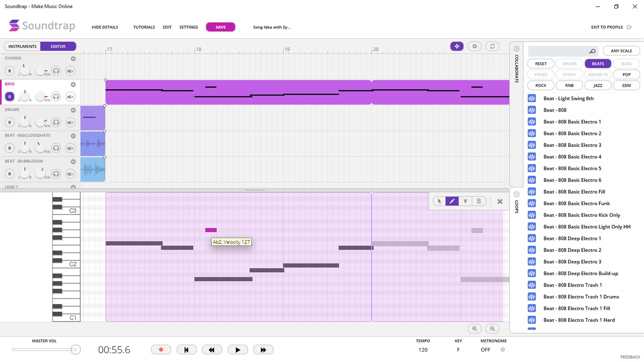Open the Any Scale dropdown
Viewport: 644px width, 362px height.
click(621, 51)
